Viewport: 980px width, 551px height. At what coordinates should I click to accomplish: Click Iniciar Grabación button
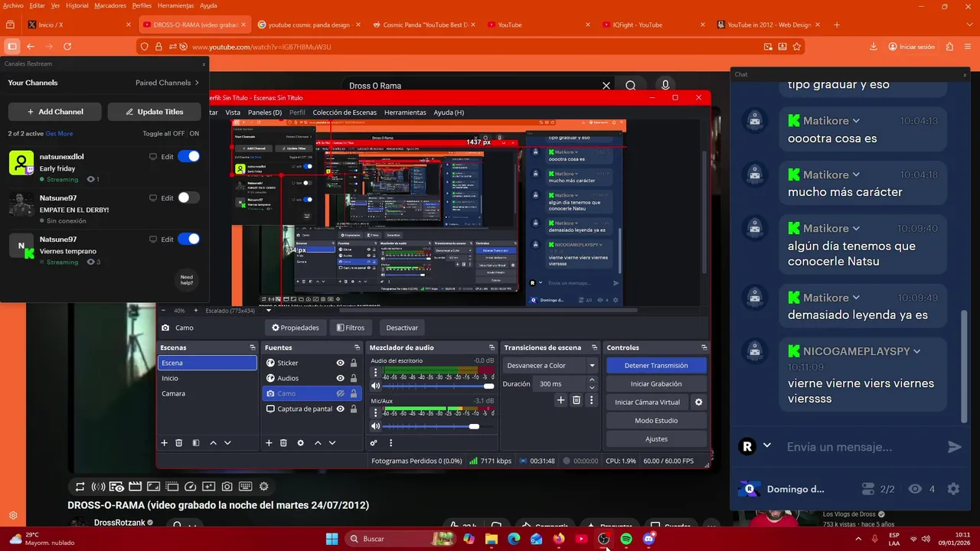point(656,384)
